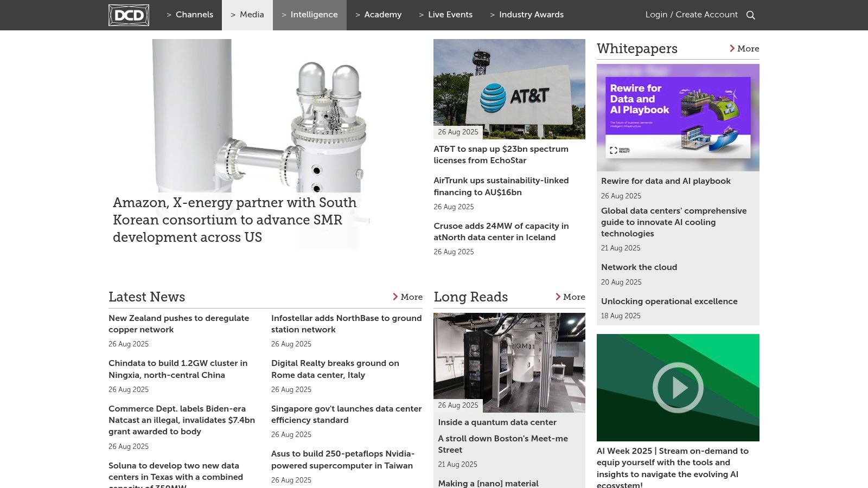Screen dimensions: 868x488
Task: Open Rewire for Data and AI Playbook image
Action: 678,117
